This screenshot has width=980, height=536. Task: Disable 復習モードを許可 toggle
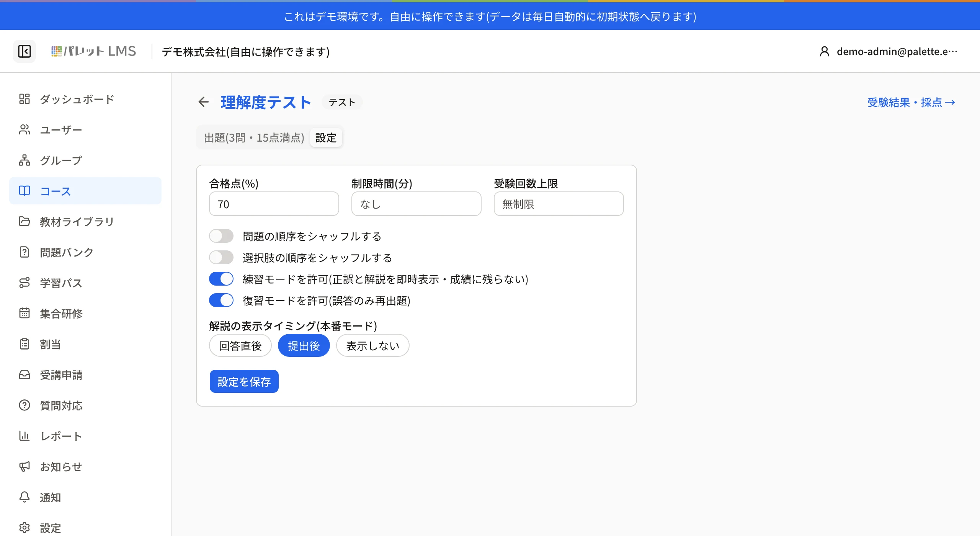pos(221,300)
